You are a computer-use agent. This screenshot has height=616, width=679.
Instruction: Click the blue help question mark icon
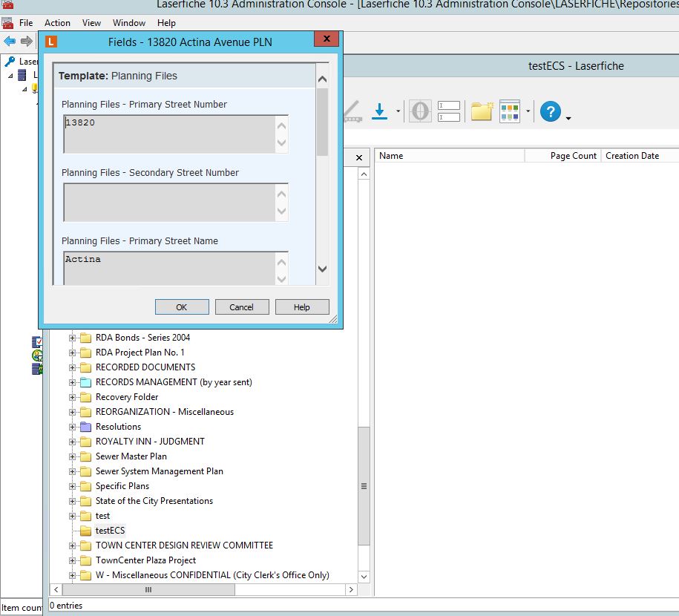551,112
